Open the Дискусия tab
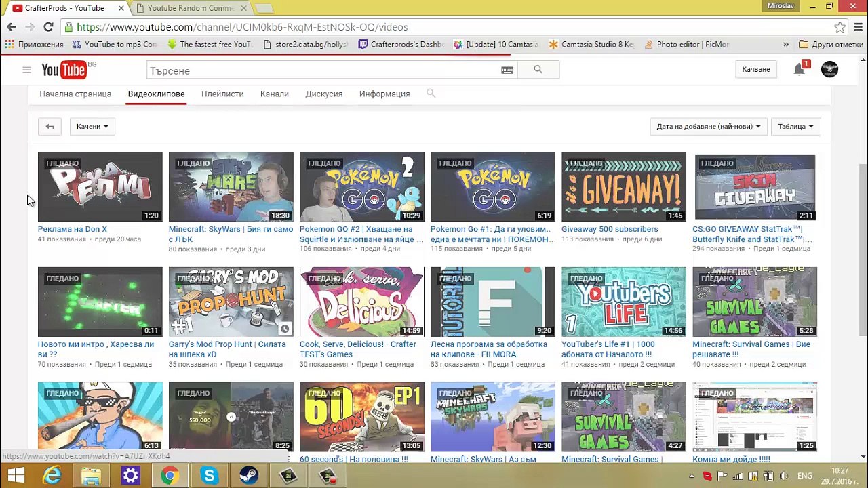Image resolution: width=868 pixels, height=488 pixels. pyautogui.click(x=323, y=94)
